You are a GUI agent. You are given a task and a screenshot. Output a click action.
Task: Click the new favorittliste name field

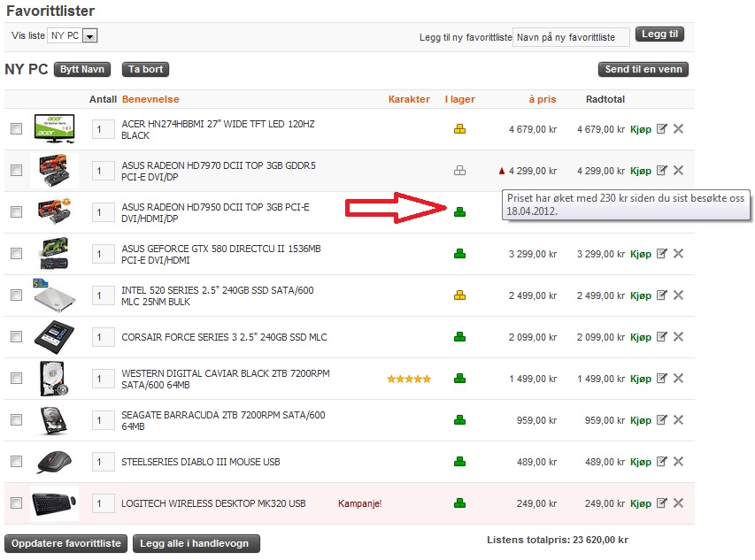[571, 37]
